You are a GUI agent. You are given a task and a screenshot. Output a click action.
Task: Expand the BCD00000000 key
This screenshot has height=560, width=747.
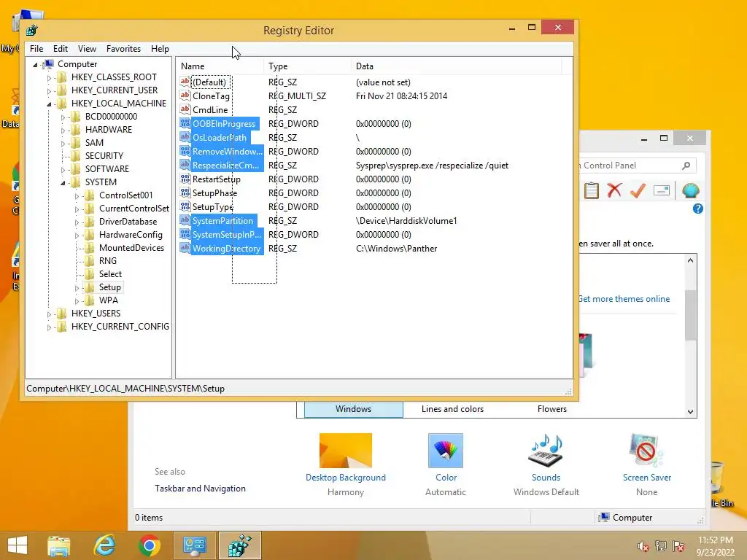click(x=63, y=117)
